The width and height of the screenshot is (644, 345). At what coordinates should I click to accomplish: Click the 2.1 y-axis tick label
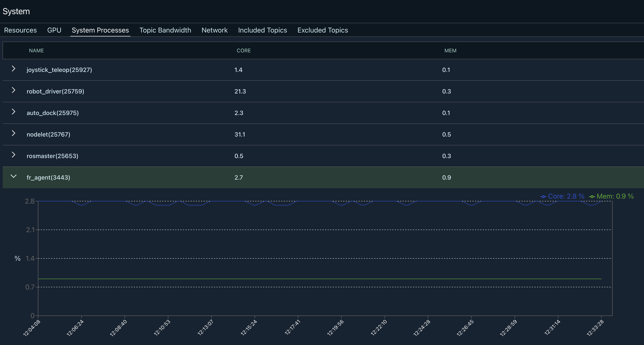pos(30,230)
